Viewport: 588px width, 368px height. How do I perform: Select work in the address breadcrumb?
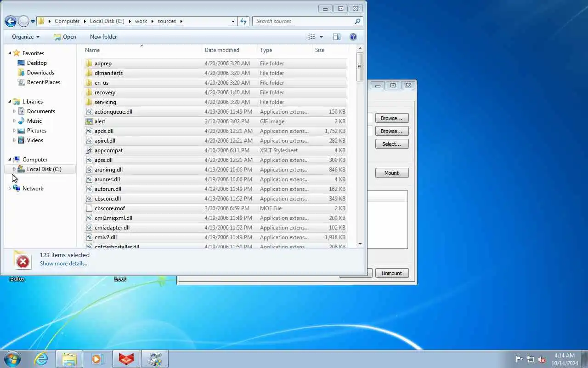[141, 21]
